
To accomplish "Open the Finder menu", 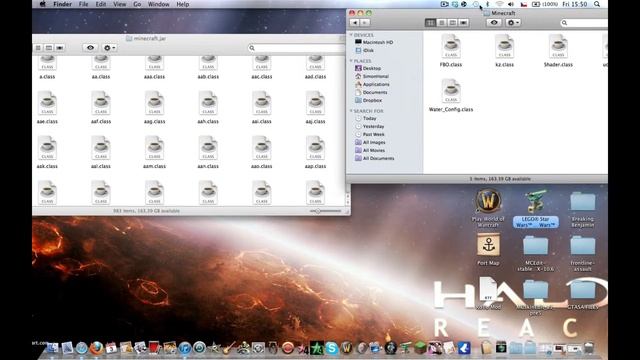I will (62, 4).
